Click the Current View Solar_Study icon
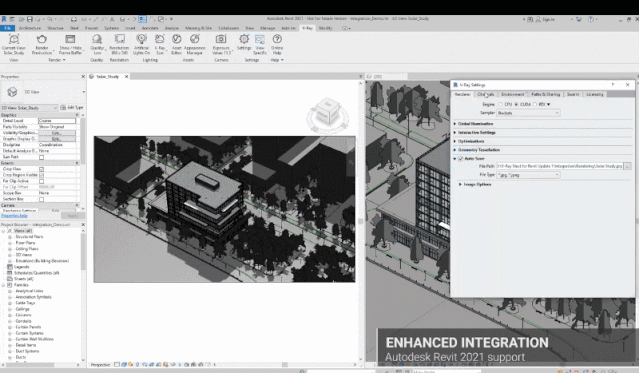This screenshot has width=639, height=373. pyautogui.click(x=14, y=40)
